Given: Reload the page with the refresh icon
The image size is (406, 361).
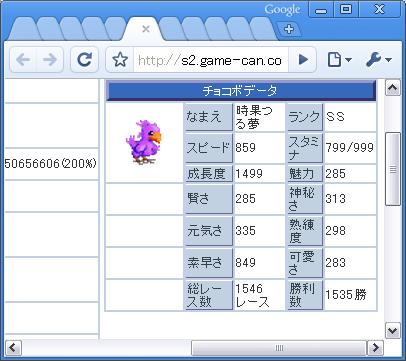Looking at the screenshot, I should point(85,60).
